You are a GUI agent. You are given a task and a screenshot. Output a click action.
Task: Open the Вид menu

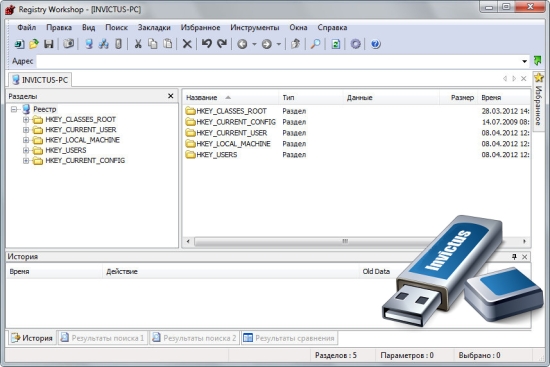pos(88,27)
